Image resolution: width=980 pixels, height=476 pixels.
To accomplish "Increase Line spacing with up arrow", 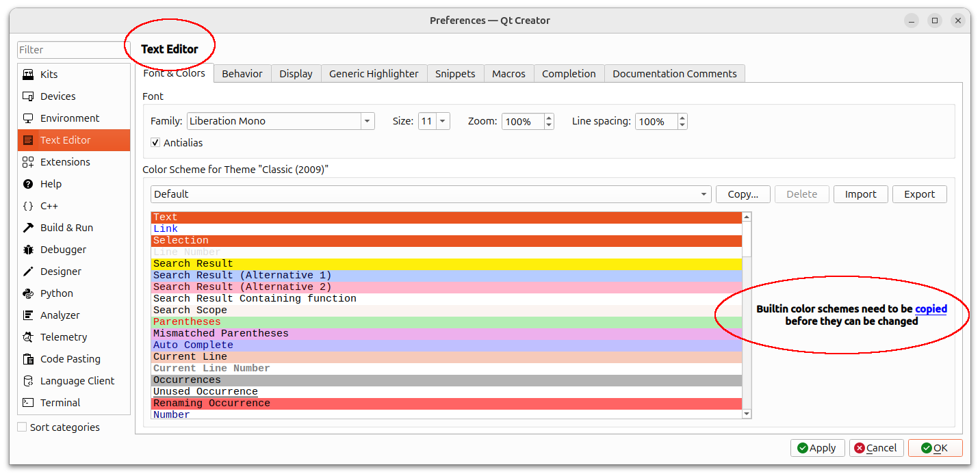I will point(682,118).
